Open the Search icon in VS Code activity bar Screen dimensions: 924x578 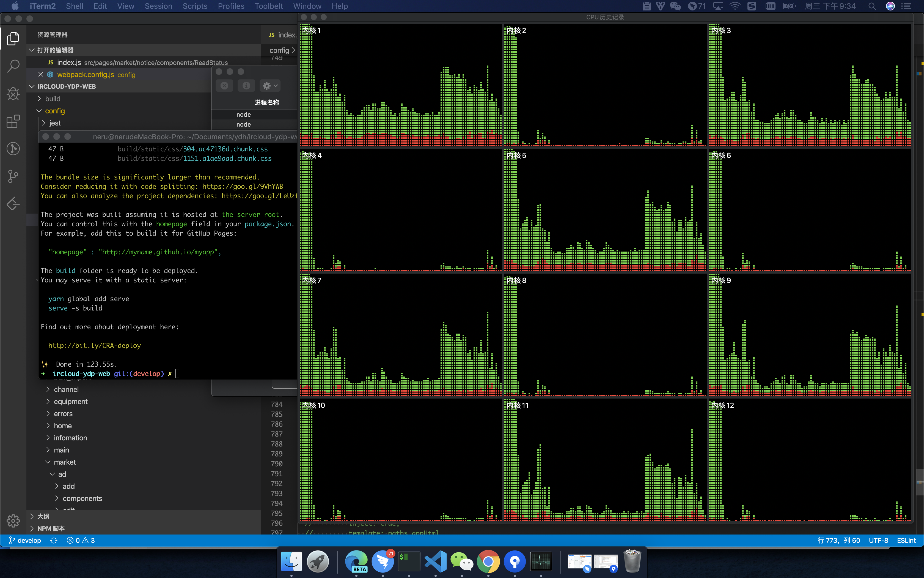[x=13, y=66]
